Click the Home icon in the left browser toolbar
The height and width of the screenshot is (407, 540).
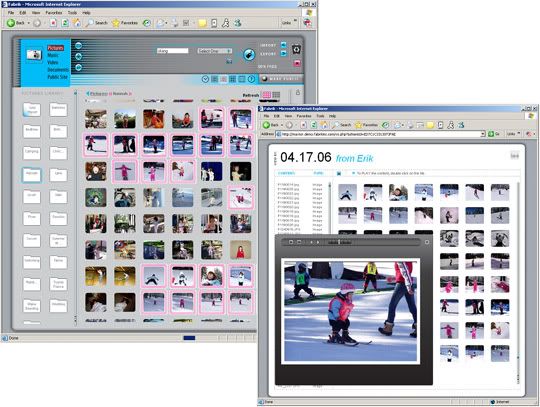[x=76, y=23]
